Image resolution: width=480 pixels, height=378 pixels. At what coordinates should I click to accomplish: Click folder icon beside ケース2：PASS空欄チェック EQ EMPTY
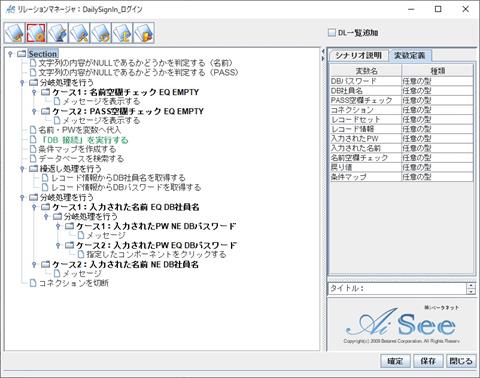[45, 111]
